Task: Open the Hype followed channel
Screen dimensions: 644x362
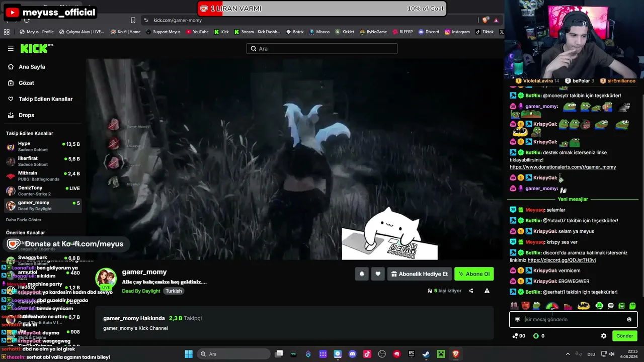Action: coord(43,146)
